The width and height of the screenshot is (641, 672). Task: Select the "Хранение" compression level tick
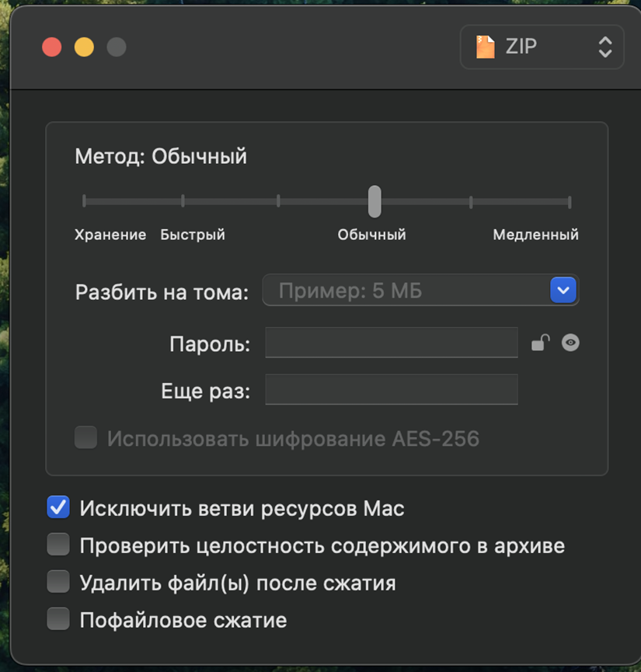click(83, 200)
